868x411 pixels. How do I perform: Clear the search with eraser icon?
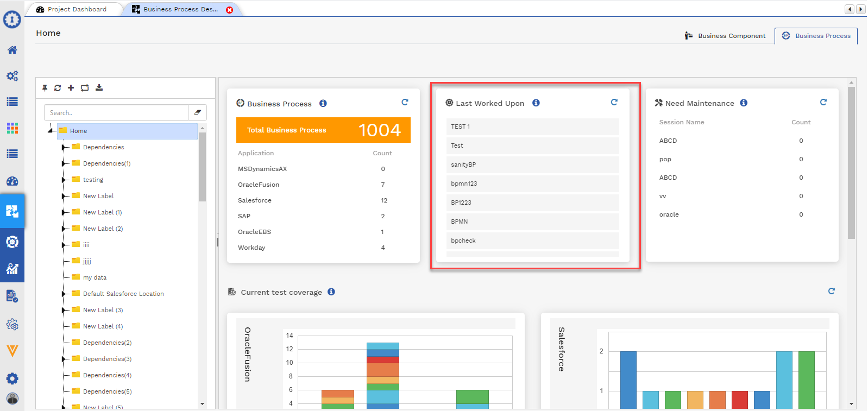(197, 112)
